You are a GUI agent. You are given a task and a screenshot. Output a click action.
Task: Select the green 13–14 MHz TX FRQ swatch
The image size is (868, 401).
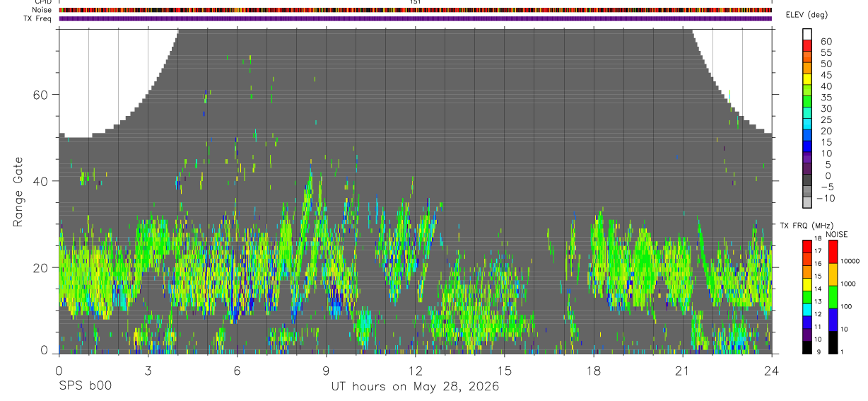(807, 296)
